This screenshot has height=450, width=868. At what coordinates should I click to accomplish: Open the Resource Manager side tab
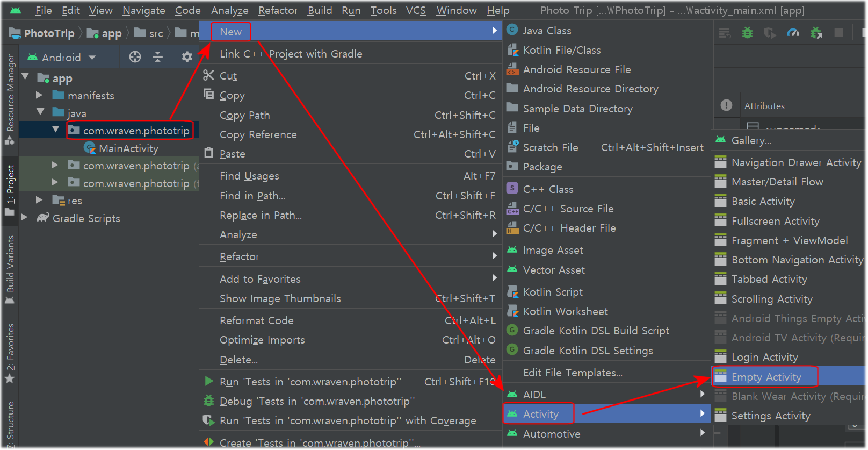coord(10,99)
